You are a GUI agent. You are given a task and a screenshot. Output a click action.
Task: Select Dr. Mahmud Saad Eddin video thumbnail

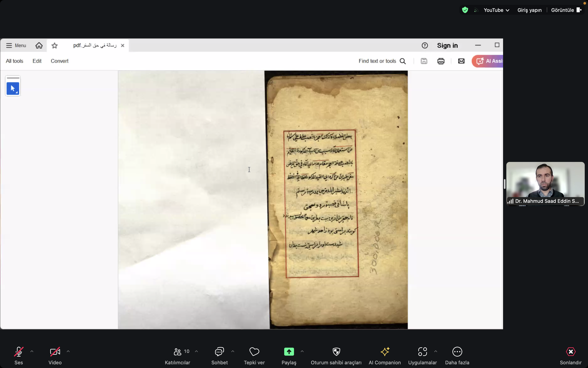[x=545, y=184]
